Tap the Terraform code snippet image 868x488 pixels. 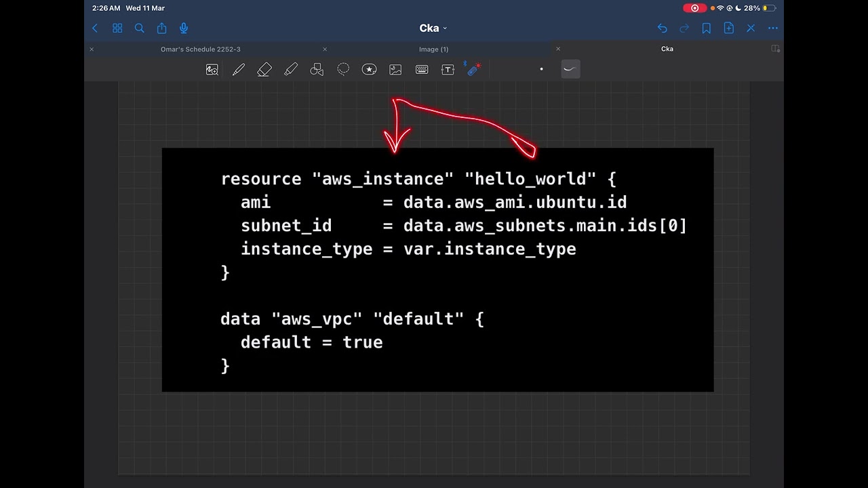tap(437, 270)
